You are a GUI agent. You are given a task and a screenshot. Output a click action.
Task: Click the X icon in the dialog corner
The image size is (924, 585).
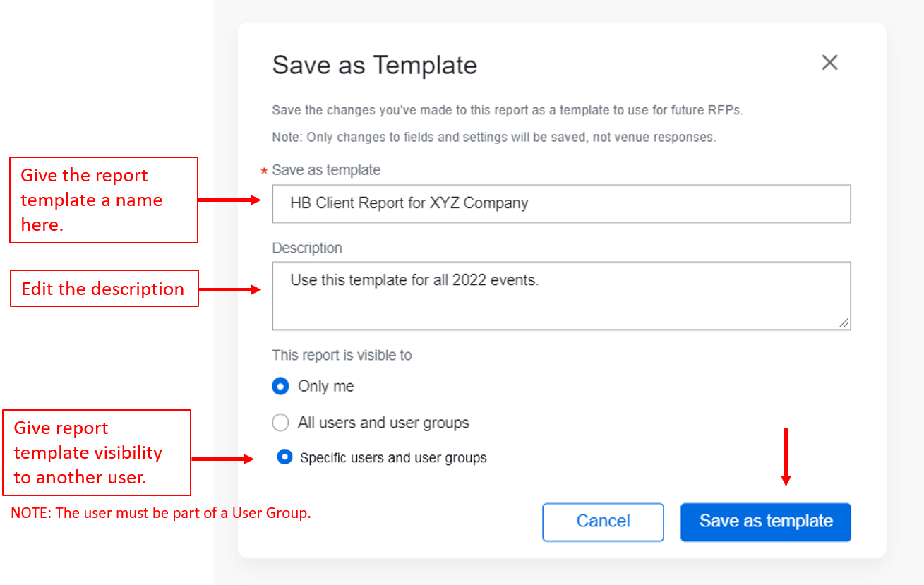point(829,62)
